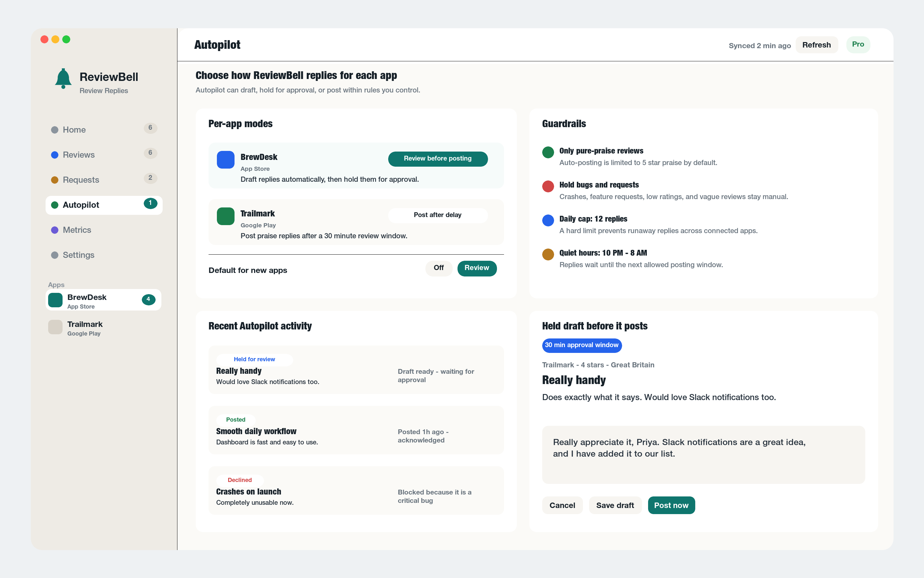Viewport: 924px width, 578px height.
Task: Set default for new apps to Off
Action: point(439,268)
